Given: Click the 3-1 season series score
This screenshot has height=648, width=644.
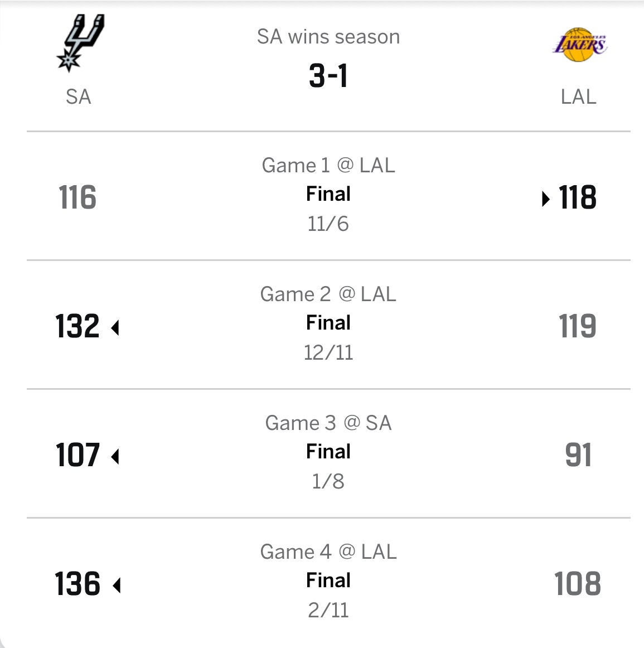Looking at the screenshot, I should [328, 76].
